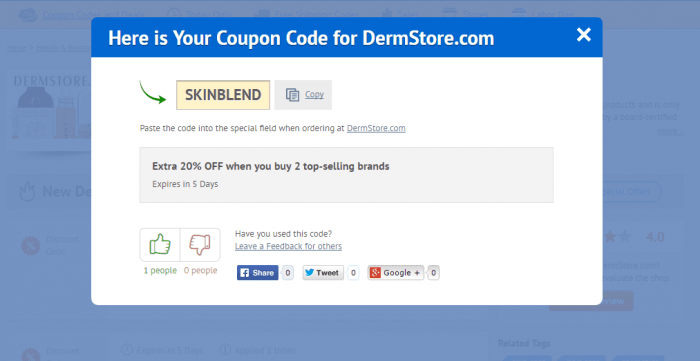This screenshot has height=361, width=700.
Task: Click the green thumbs up icon
Action: [x=160, y=245]
